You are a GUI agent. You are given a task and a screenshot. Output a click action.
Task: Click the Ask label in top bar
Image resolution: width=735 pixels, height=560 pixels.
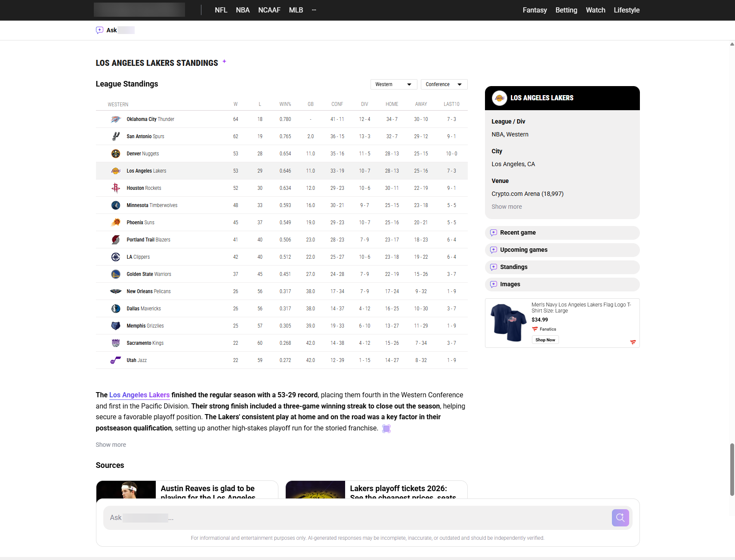click(x=111, y=30)
